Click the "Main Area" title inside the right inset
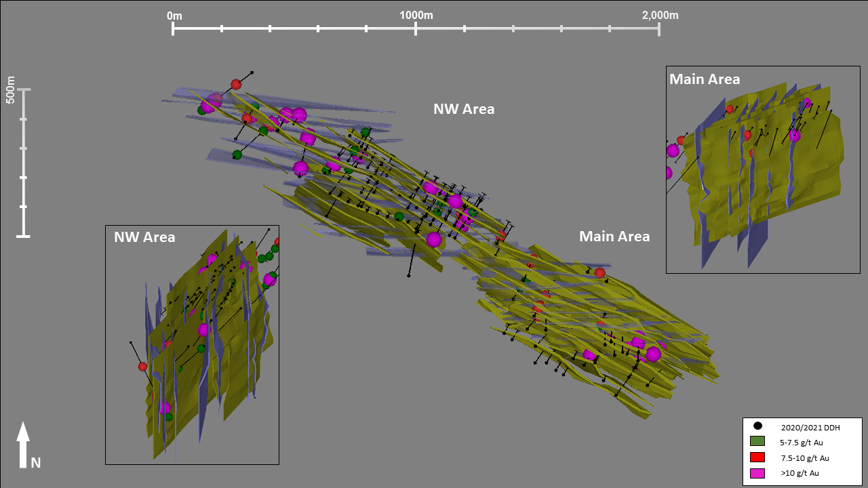 point(705,79)
